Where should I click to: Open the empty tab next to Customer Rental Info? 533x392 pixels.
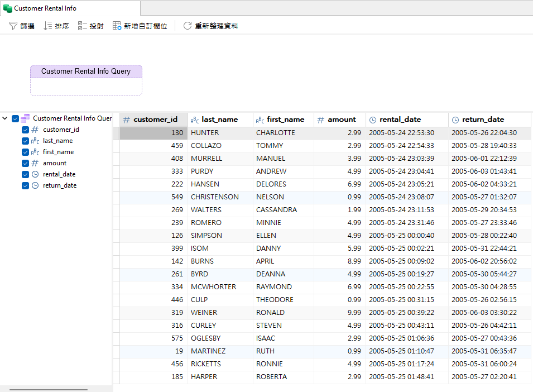click(223, 8)
